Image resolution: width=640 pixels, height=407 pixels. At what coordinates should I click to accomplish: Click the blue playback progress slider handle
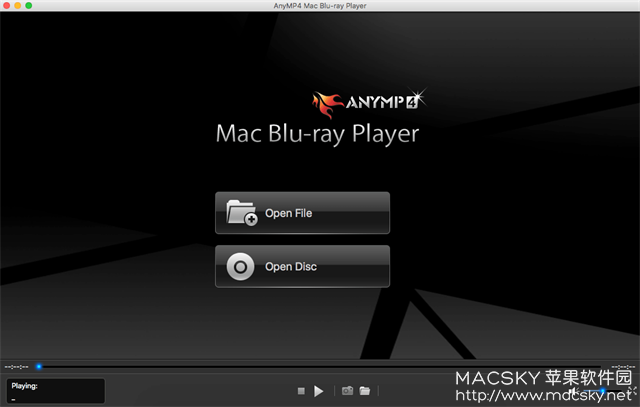coord(39,367)
